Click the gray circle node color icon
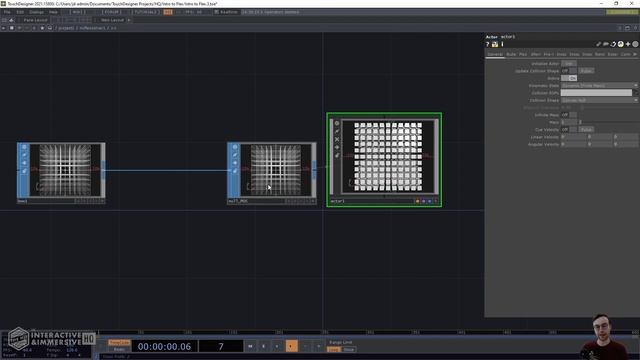The image size is (640, 360). tap(635, 44)
